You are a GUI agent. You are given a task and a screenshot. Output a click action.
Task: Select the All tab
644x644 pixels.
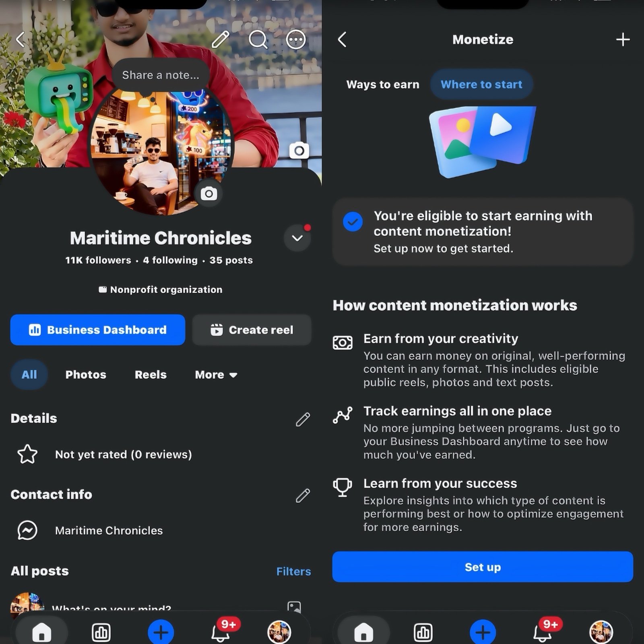pyautogui.click(x=29, y=375)
